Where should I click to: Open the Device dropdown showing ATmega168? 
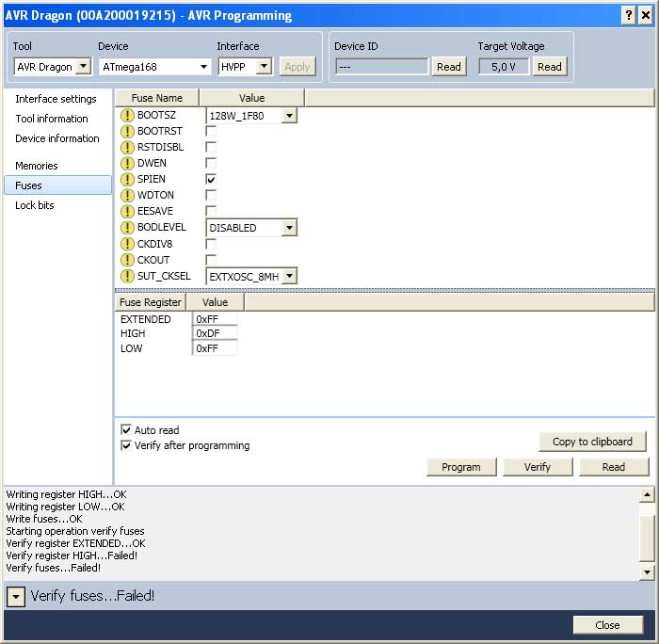pyautogui.click(x=203, y=67)
